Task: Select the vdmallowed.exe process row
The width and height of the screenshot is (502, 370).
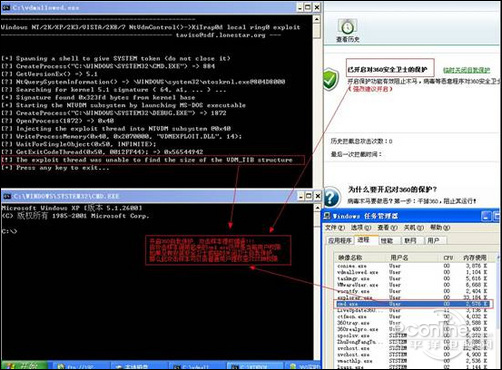Action: coord(412,272)
